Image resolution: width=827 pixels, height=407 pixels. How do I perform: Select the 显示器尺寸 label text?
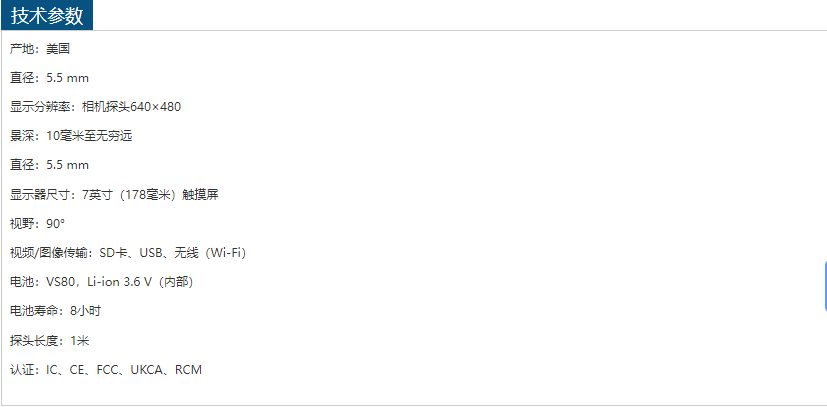pos(42,195)
